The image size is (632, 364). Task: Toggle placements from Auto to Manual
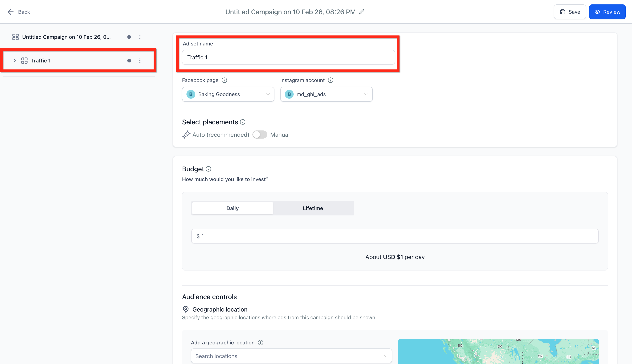click(x=259, y=135)
